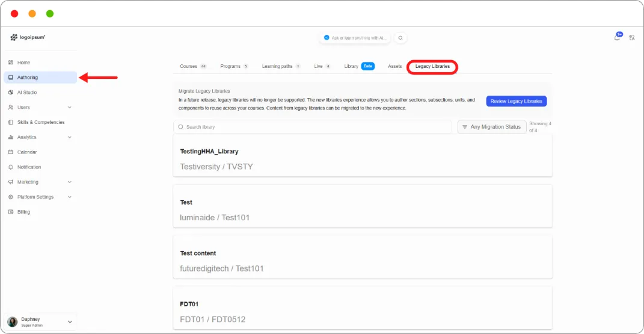This screenshot has width=644, height=334.
Task: Click futuredigitech / Test101 text
Action: 222,268
